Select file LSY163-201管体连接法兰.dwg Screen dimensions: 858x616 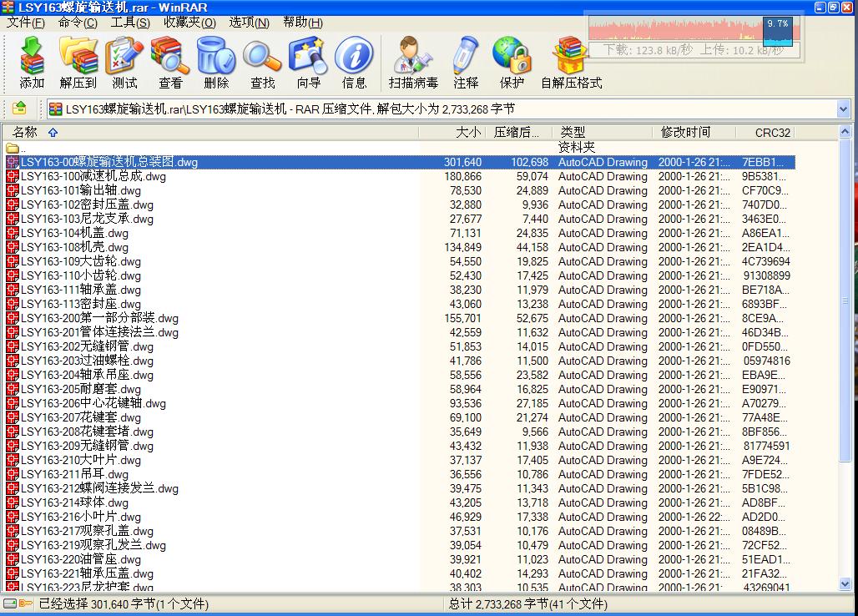(400, 332)
